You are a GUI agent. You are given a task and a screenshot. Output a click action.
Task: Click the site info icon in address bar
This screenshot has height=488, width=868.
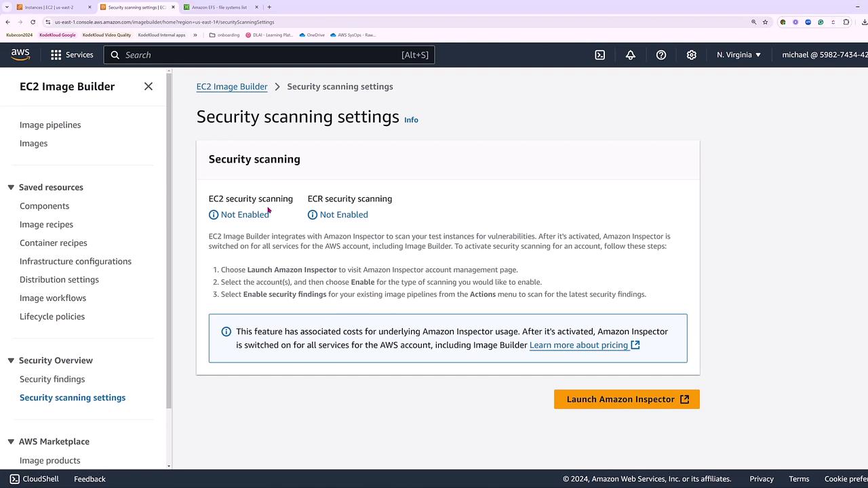[47, 22]
